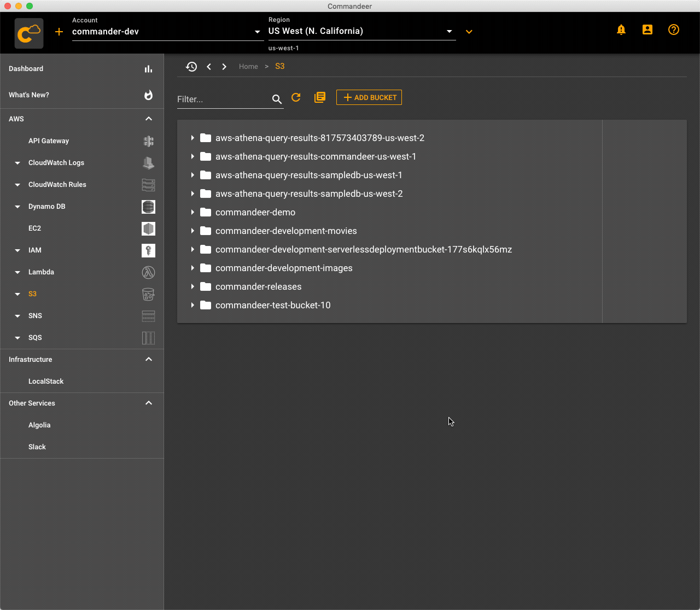This screenshot has width=700, height=610.
Task: Select Slack under Other Services
Action: point(37,447)
